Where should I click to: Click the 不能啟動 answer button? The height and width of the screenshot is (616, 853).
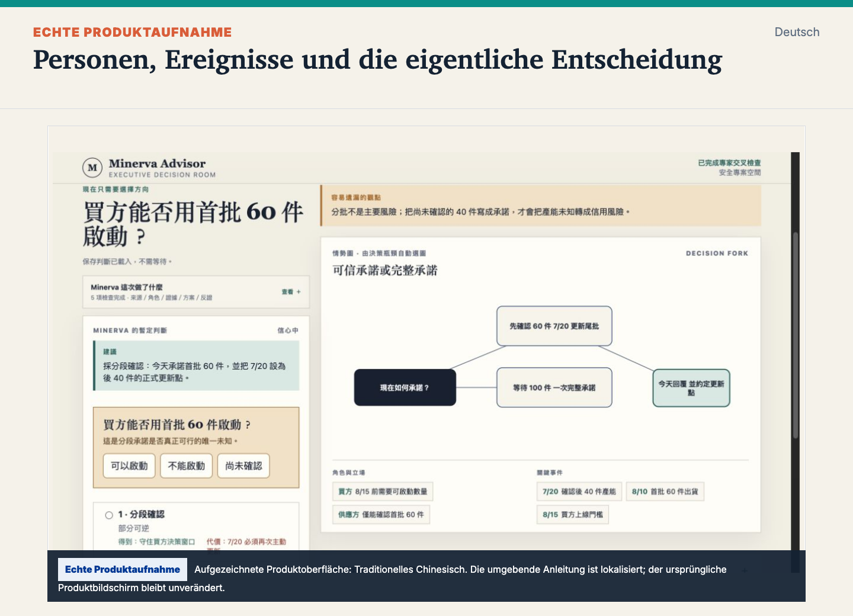point(186,466)
